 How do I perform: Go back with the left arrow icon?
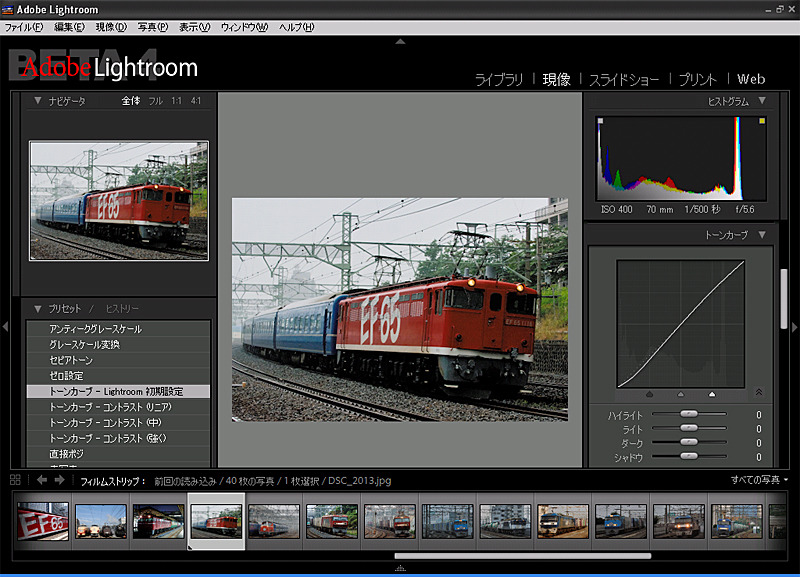click(x=42, y=480)
